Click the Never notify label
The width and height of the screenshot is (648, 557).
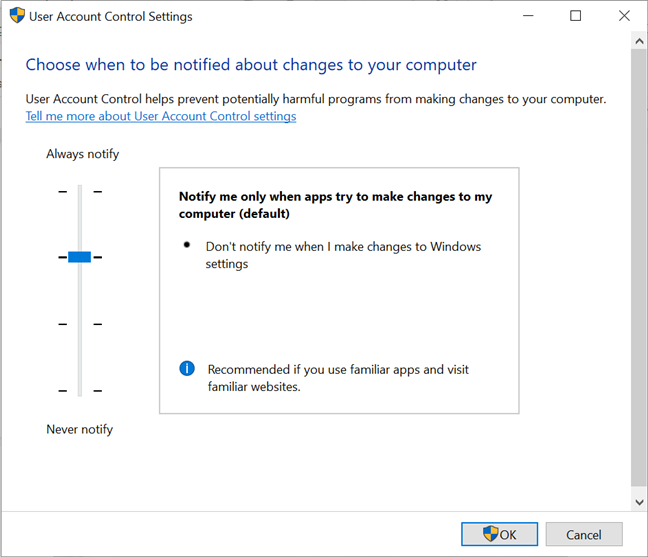pyautogui.click(x=79, y=429)
